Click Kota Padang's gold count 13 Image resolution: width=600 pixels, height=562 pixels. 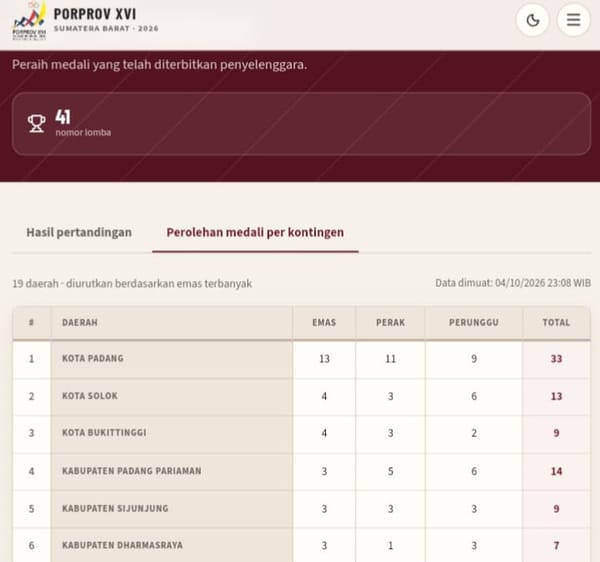coord(324,359)
